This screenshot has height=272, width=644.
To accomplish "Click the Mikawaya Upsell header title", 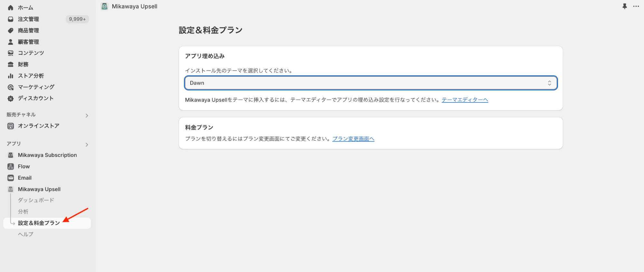I will pyautogui.click(x=135, y=6).
